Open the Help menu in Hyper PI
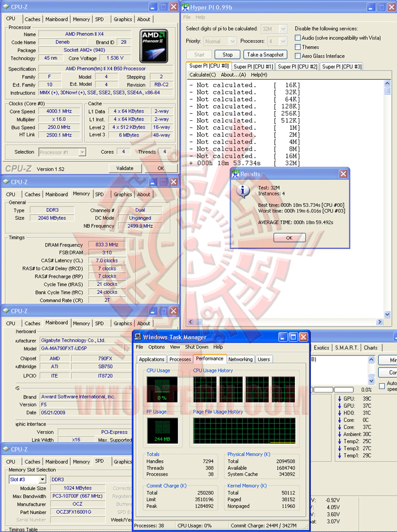 tap(200, 17)
